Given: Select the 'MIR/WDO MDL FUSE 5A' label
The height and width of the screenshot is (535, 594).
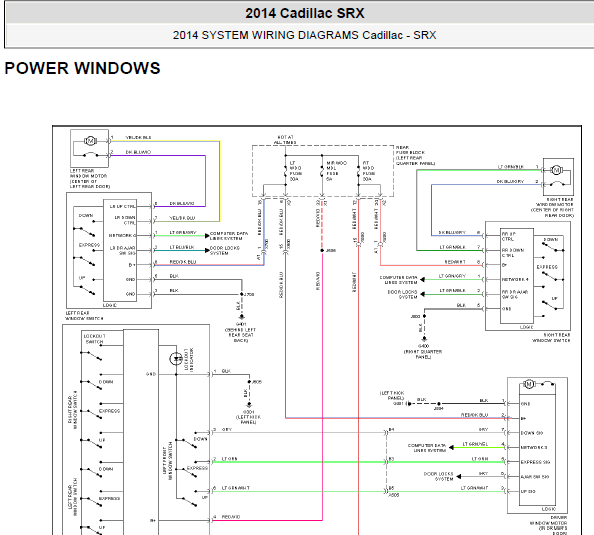Looking at the screenshot, I should [336, 171].
